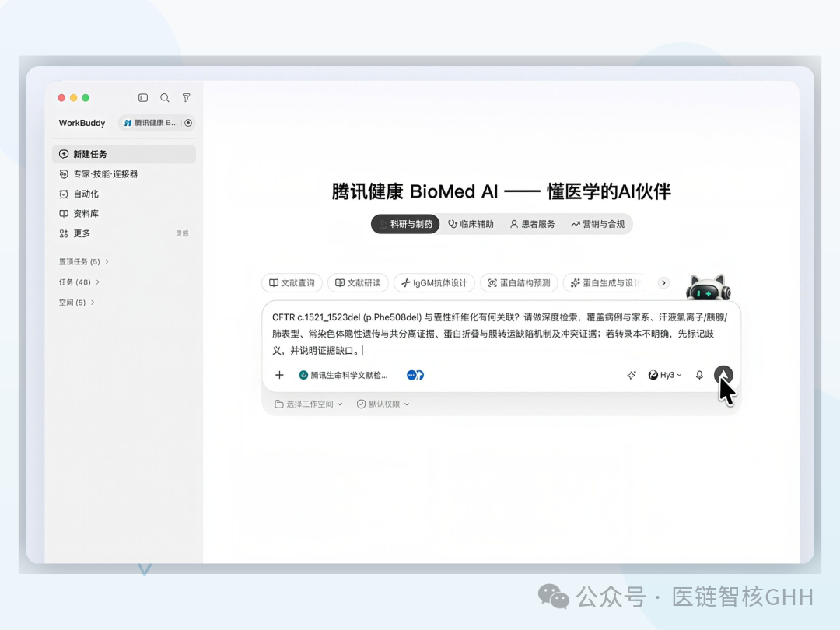840x630 pixels.
Task: Select 新建任务 in the sidebar
Action: [124, 154]
